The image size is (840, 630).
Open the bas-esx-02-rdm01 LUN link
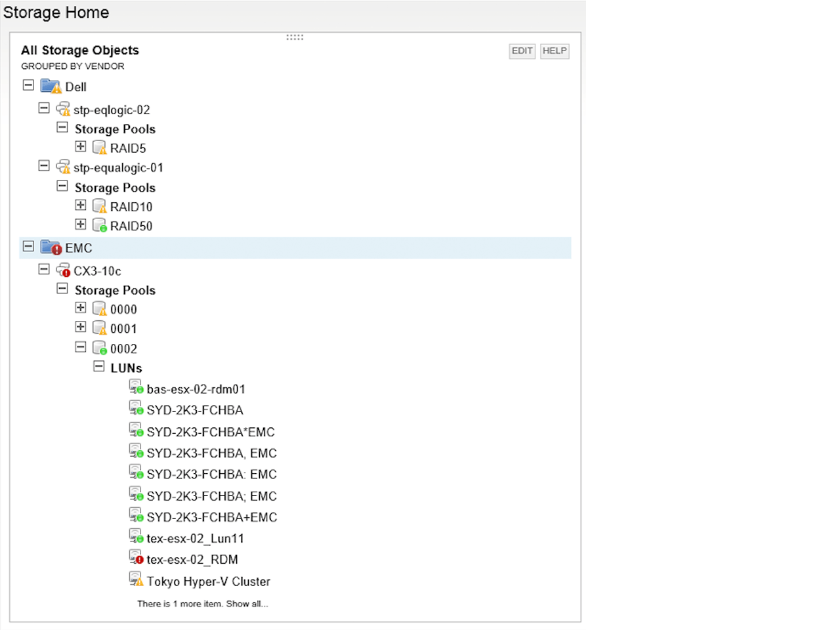click(x=196, y=389)
